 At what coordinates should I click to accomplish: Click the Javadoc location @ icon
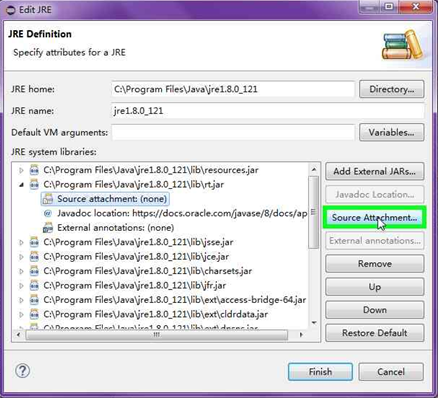(x=48, y=213)
